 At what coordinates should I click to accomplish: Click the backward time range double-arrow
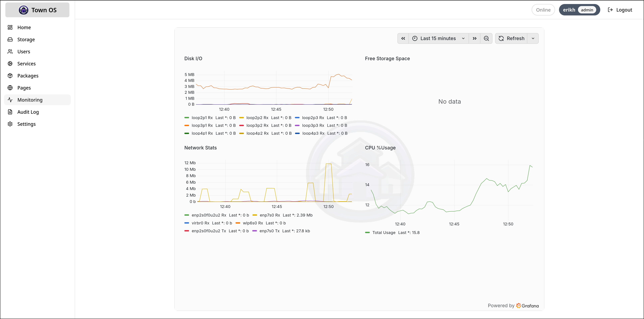[x=403, y=38]
